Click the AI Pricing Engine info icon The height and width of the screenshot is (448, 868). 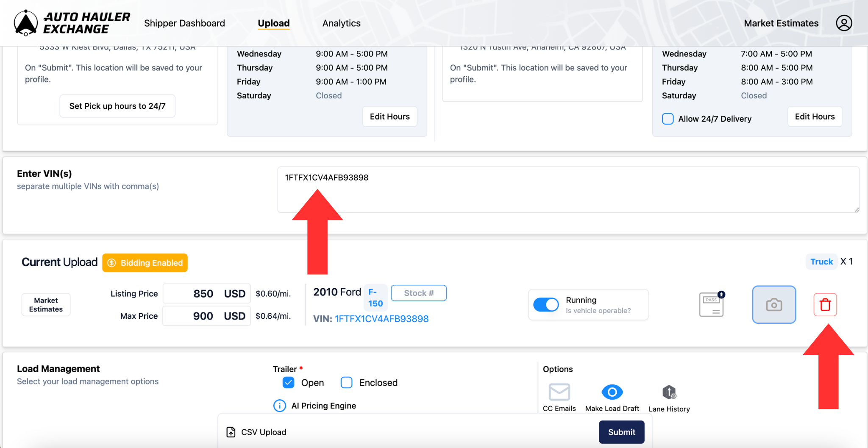click(280, 406)
